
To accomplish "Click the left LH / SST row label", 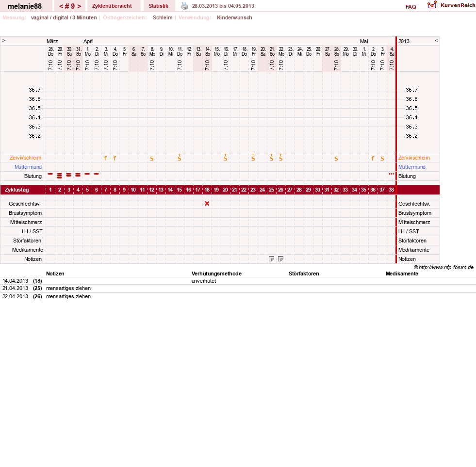I will coord(32,231).
